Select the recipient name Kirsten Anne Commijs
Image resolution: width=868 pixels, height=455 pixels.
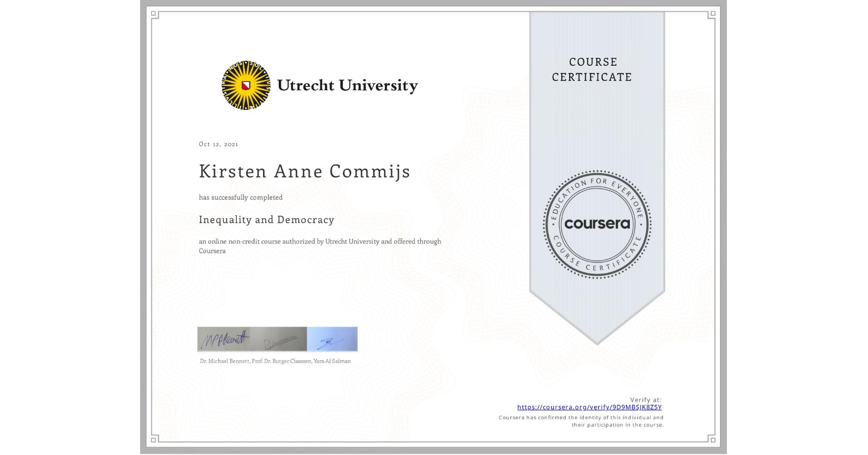tap(304, 172)
